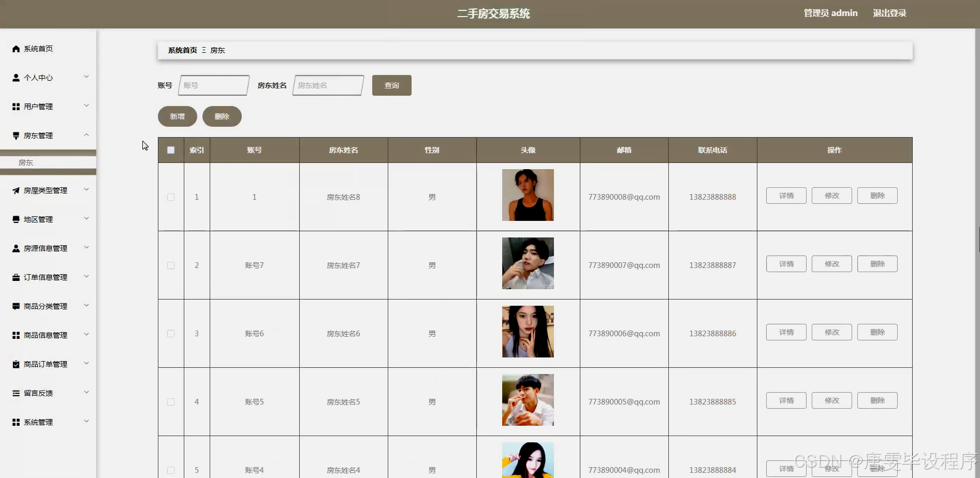
Task: Click the list icon for 留言反馈
Action: pyautogui.click(x=16, y=393)
